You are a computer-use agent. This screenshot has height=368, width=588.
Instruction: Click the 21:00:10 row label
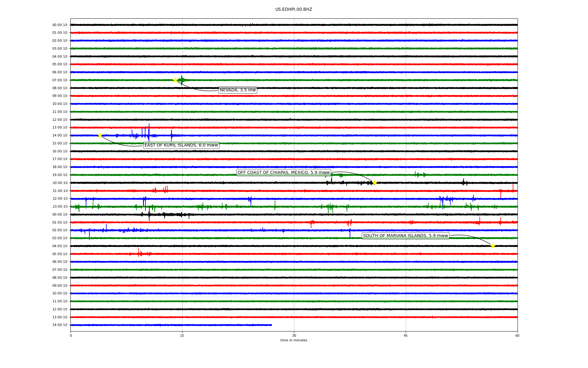tap(60, 191)
